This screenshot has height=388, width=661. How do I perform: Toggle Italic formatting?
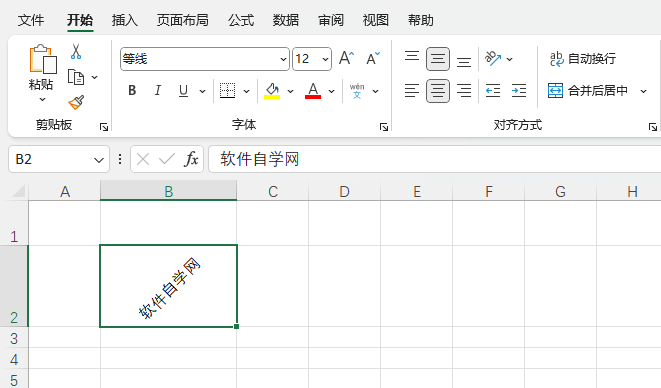pyautogui.click(x=158, y=91)
